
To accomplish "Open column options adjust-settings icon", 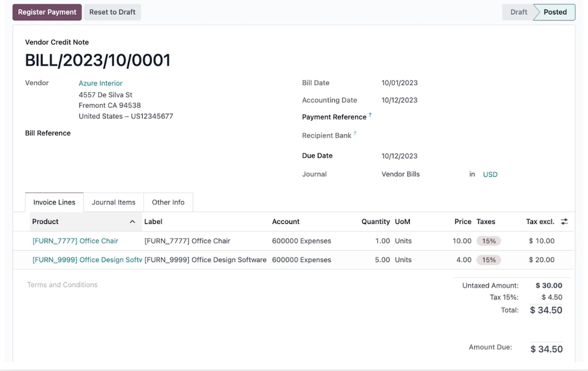I will click(564, 222).
